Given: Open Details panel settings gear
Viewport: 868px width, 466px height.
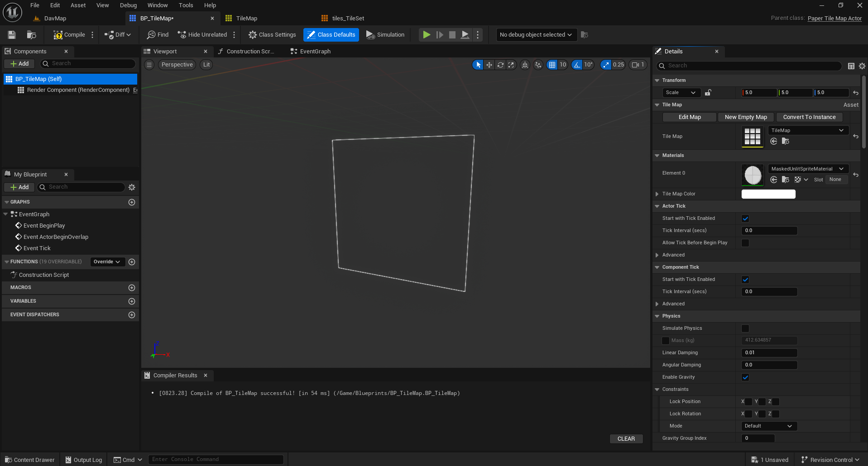Looking at the screenshot, I should pos(862,66).
